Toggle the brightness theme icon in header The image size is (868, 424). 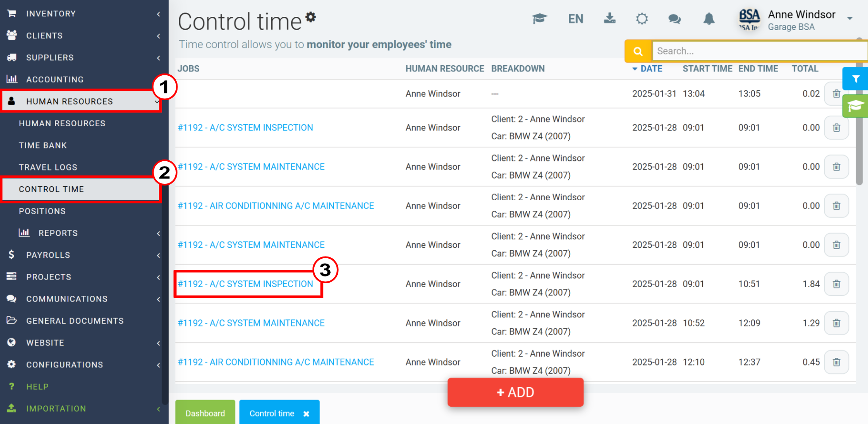[642, 19]
